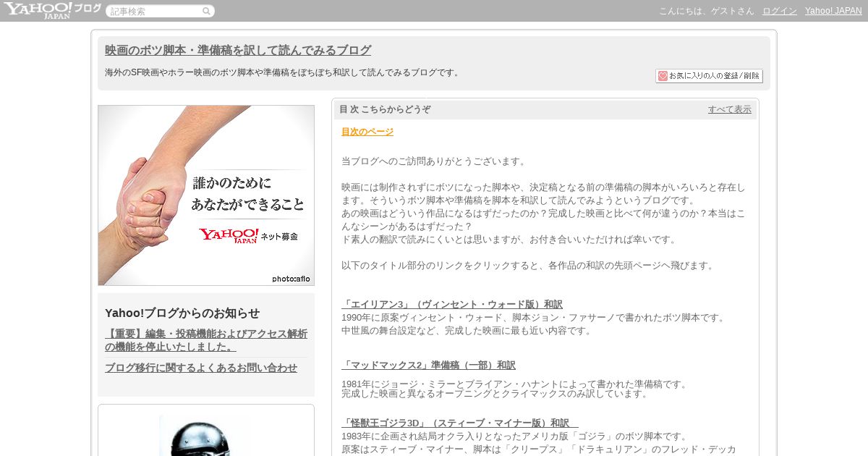Open the ログイン link
The height and width of the screenshot is (456, 868).
tap(780, 11)
